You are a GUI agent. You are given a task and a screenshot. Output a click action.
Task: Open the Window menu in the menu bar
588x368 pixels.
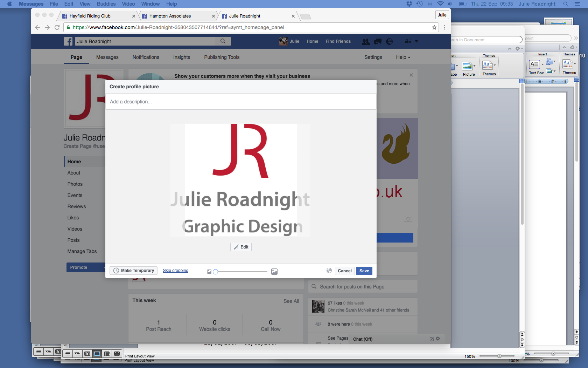150,4
